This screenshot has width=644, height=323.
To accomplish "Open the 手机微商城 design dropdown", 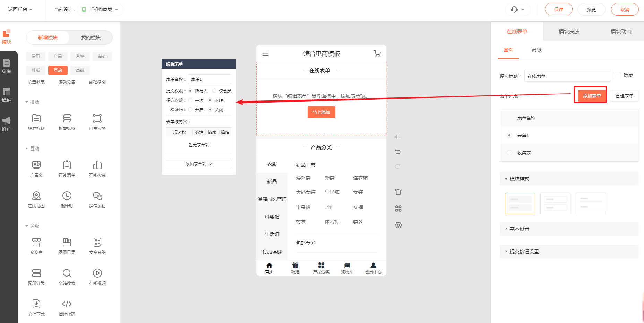I will pos(100,9).
